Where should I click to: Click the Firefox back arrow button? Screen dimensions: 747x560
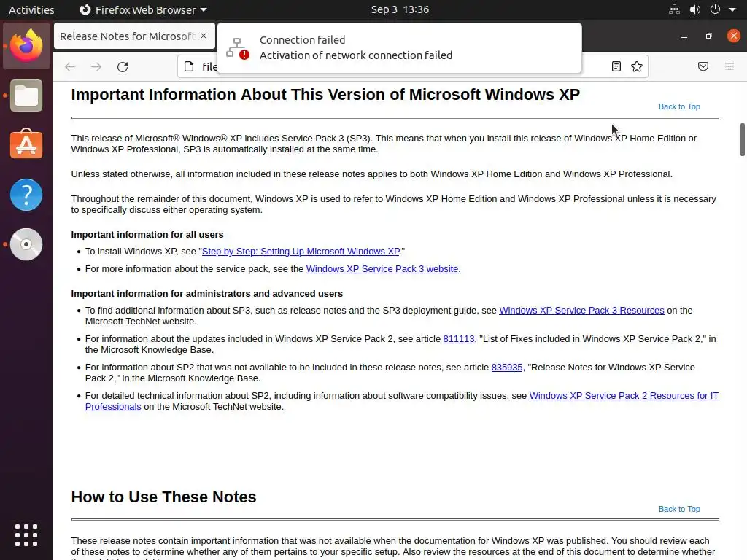point(70,66)
